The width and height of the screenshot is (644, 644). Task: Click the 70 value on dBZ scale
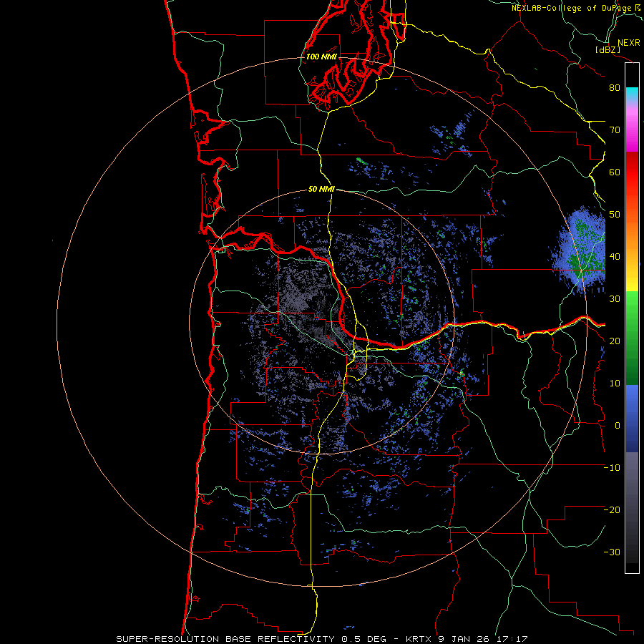tap(615, 130)
